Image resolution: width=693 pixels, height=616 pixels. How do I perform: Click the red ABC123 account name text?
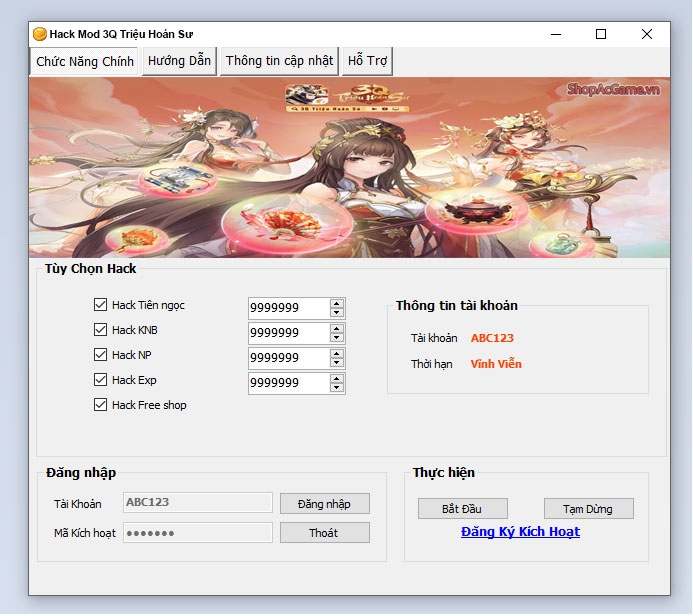pyautogui.click(x=492, y=338)
